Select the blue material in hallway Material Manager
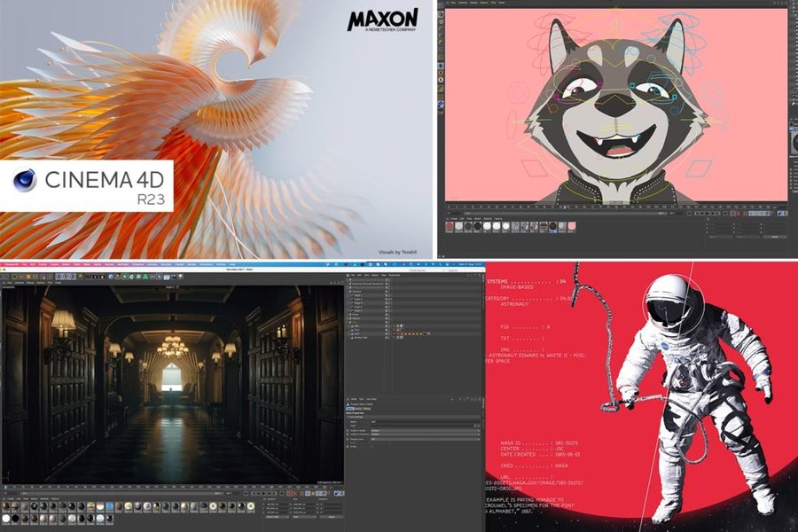 coord(109,506)
